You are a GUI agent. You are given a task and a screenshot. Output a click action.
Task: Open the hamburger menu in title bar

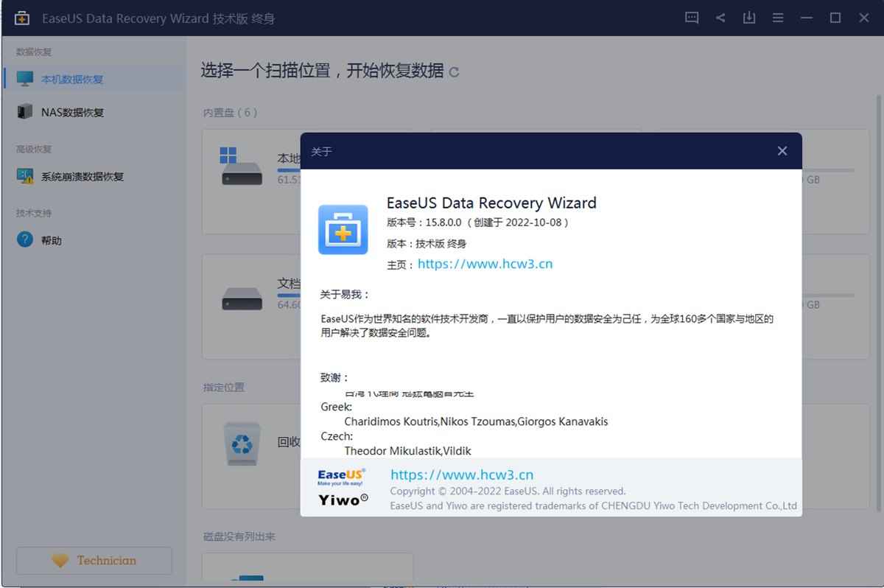[x=778, y=18]
